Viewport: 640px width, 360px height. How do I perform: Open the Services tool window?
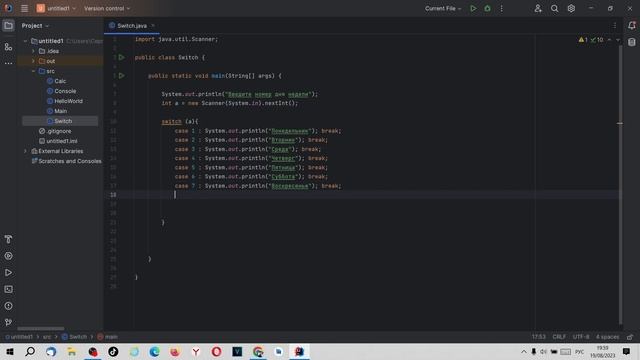8,256
